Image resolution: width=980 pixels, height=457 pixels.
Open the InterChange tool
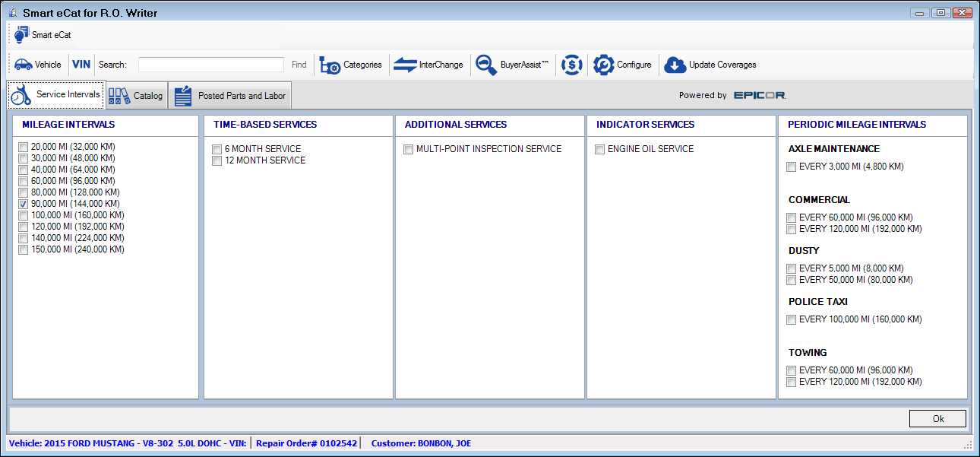[429, 65]
